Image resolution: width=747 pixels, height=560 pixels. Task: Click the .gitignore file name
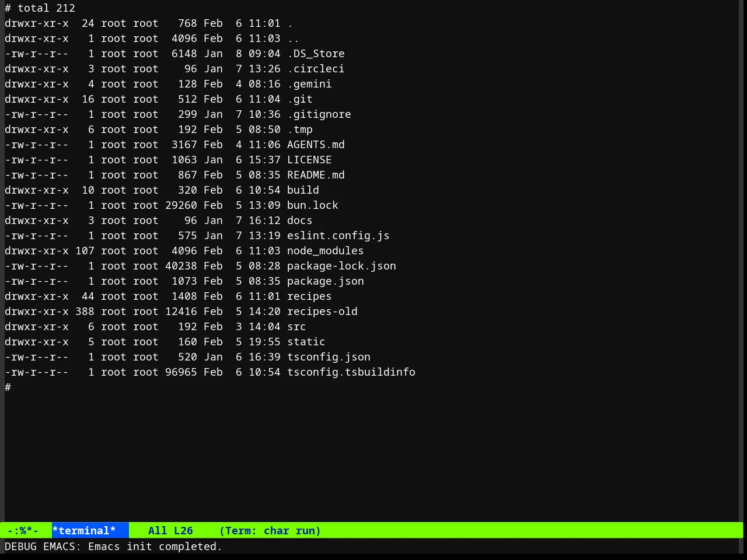(x=319, y=114)
